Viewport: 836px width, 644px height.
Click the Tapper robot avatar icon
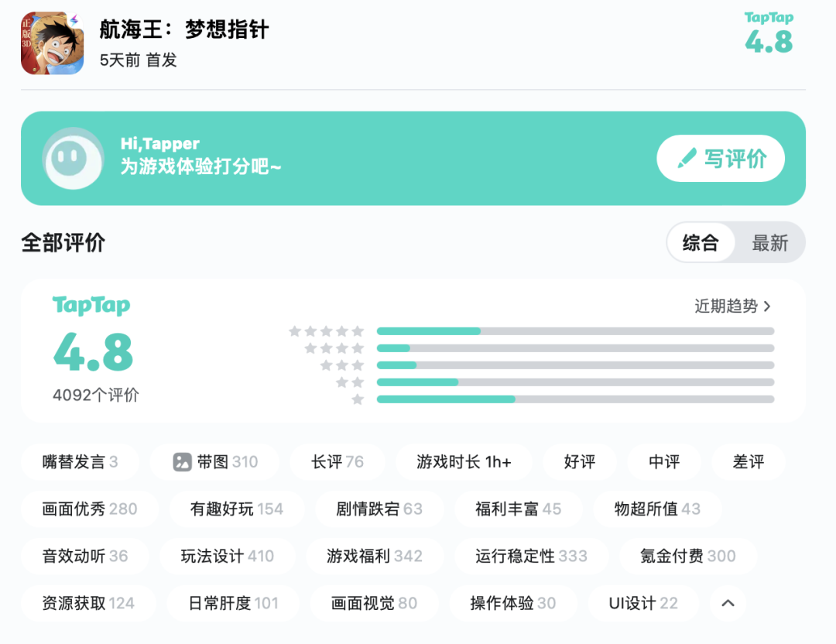pyautogui.click(x=73, y=159)
